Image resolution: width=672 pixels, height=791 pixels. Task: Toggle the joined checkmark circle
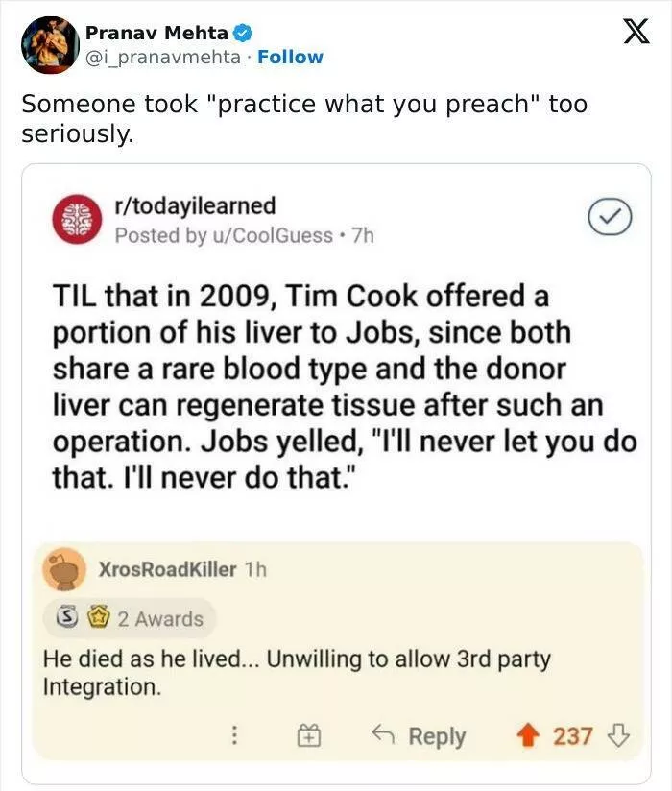[610, 218]
